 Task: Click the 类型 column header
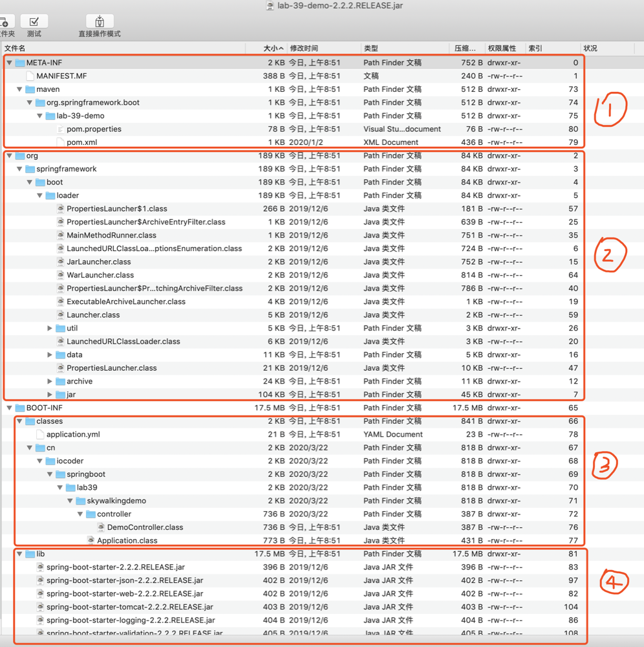(372, 49)
